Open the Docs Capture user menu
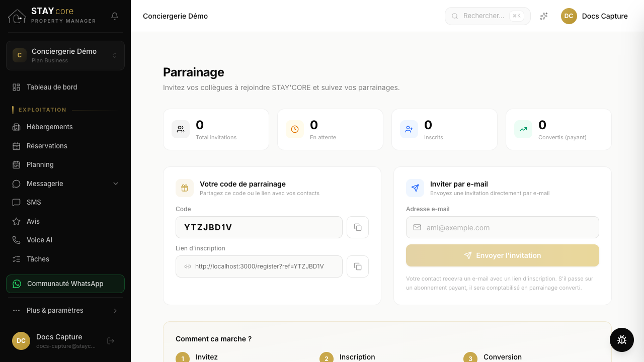The image size is (644, 362). point(595,16)
